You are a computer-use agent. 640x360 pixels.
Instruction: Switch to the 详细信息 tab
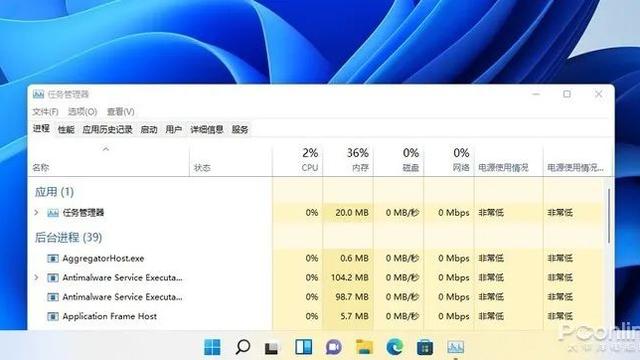(207, 129)
